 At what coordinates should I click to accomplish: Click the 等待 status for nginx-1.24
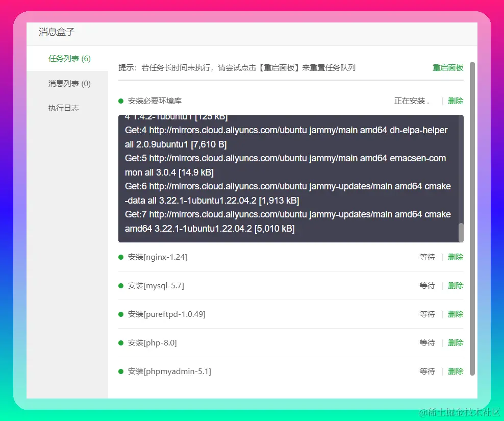click(427, 257)
